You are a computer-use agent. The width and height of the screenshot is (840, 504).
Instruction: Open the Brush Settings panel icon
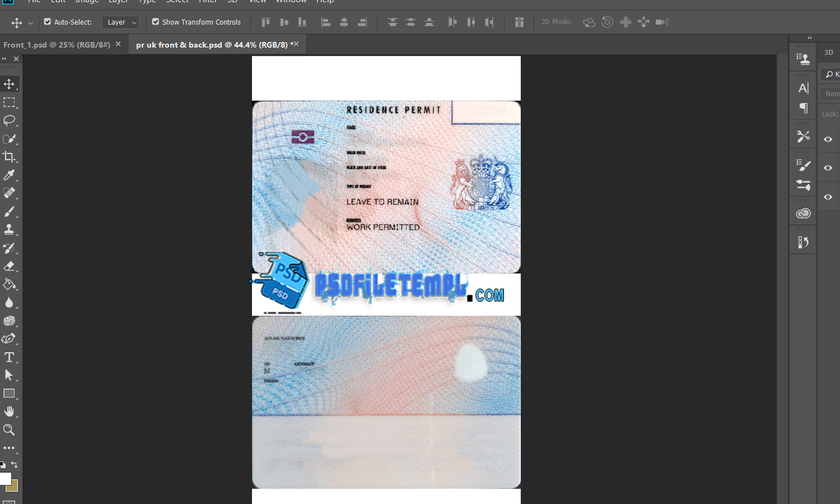point(803,165)
